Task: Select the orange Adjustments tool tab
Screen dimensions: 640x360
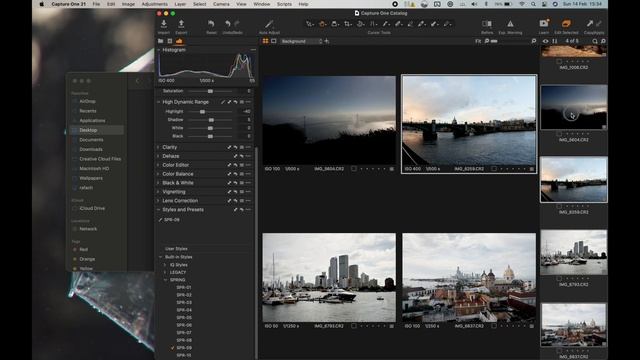Action: [179, 41]
